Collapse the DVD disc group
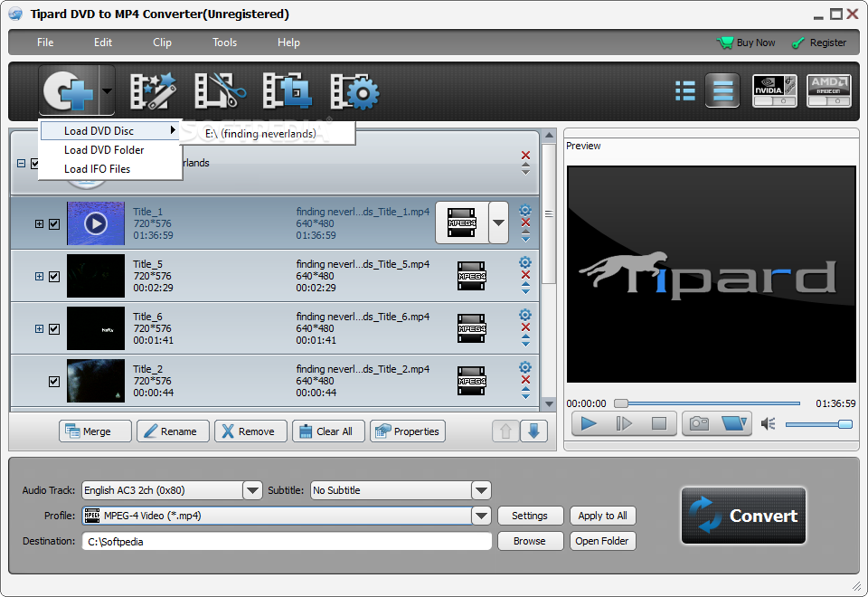Screen dimensions: 868x597 coord(21,164)
